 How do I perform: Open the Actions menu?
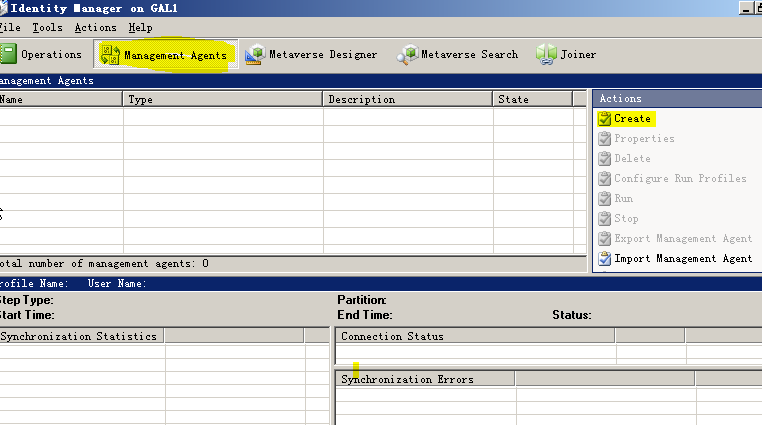pos(95,28)
